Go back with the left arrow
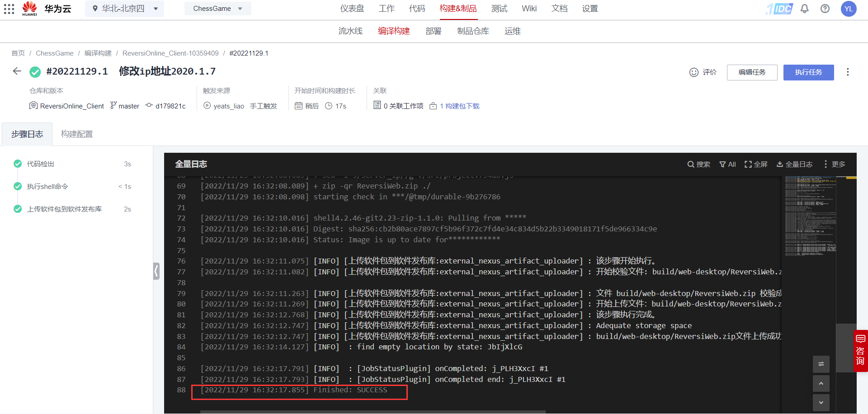Screen dimensions: 868x414 pos(17,71)
